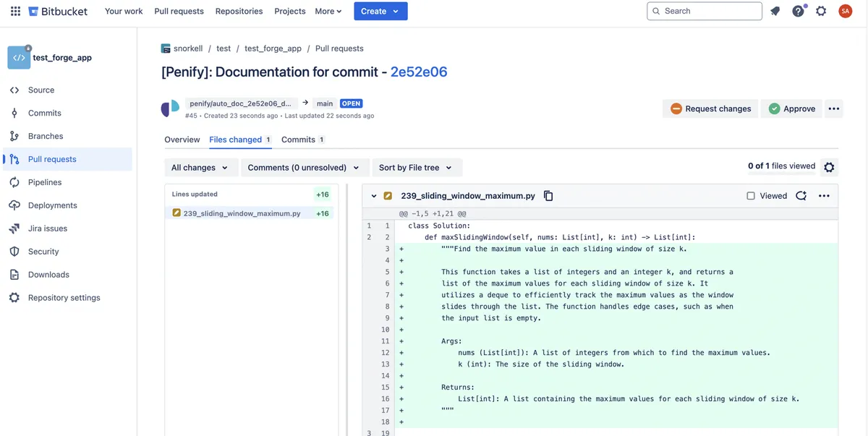Open Pull requests top navigation item
Screen dimensions: 868x436
pos(179,12)
